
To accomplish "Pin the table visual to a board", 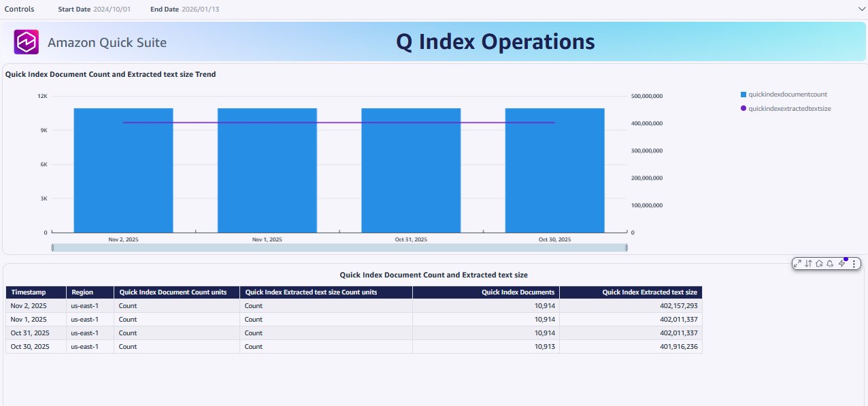I will 819,264.
